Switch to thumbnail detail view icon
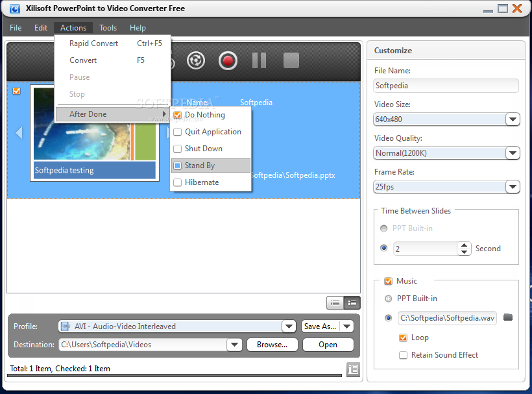The width and height of the screenshot is (532, 394). tap(352, 302)
